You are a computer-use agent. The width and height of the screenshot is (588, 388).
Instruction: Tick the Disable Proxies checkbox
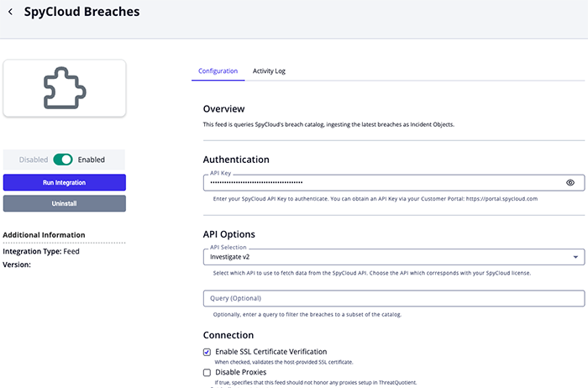tap(207, 373)
